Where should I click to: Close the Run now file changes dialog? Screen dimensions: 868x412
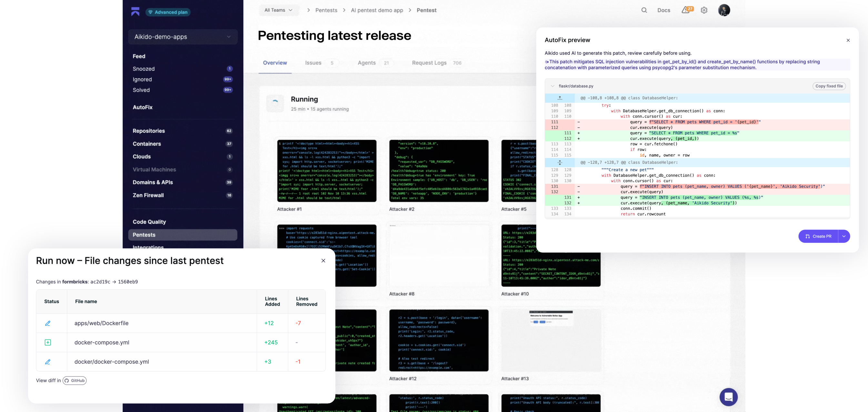[323, 261]
